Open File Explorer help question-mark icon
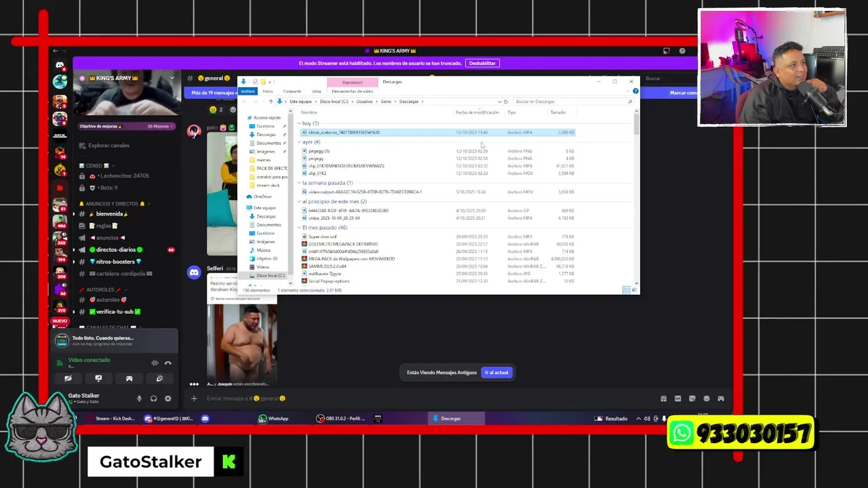 635,91
